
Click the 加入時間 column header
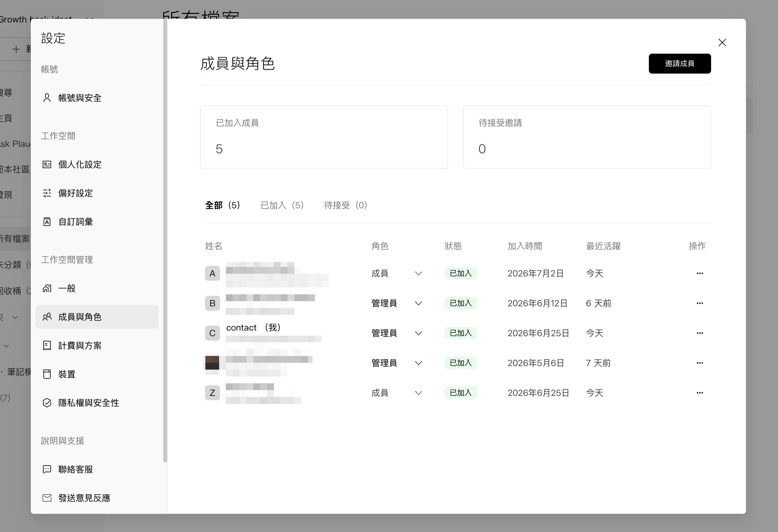pos(525,246)
